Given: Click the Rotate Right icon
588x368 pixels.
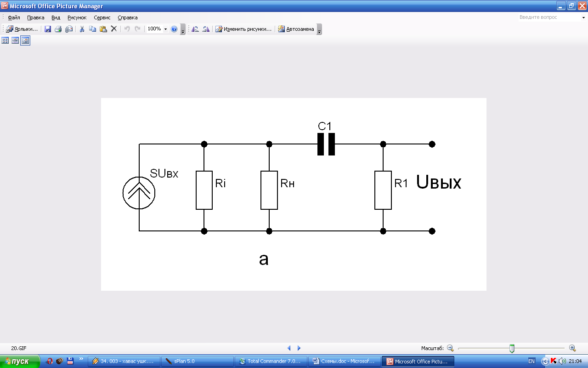Looking at the screenshot, I should click(x=206, y=29).
